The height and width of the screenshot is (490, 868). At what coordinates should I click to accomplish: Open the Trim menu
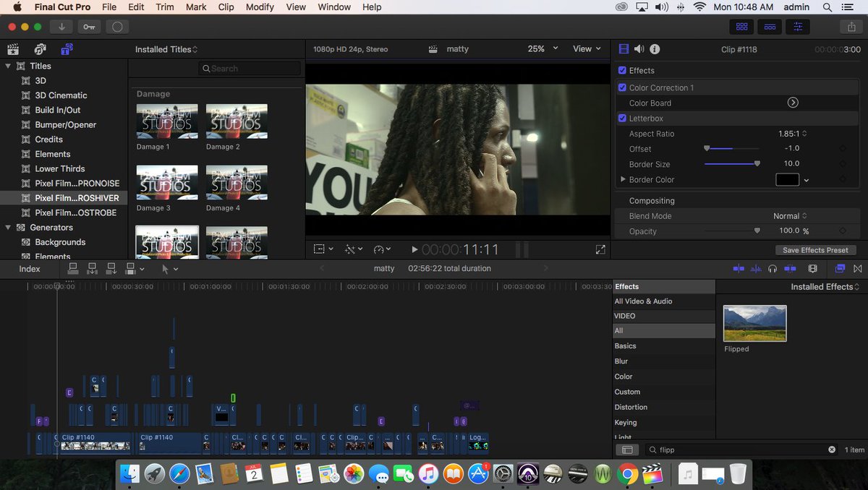pyautogui.click(x=164, y=7)
